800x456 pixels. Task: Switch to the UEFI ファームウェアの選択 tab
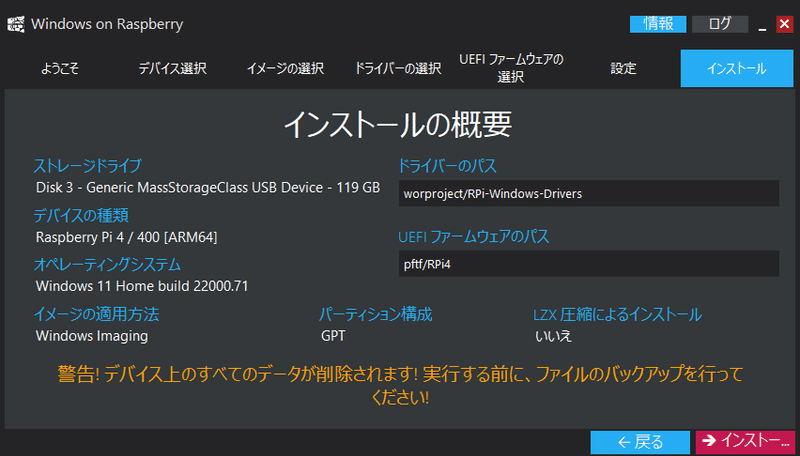pos(511,68)
